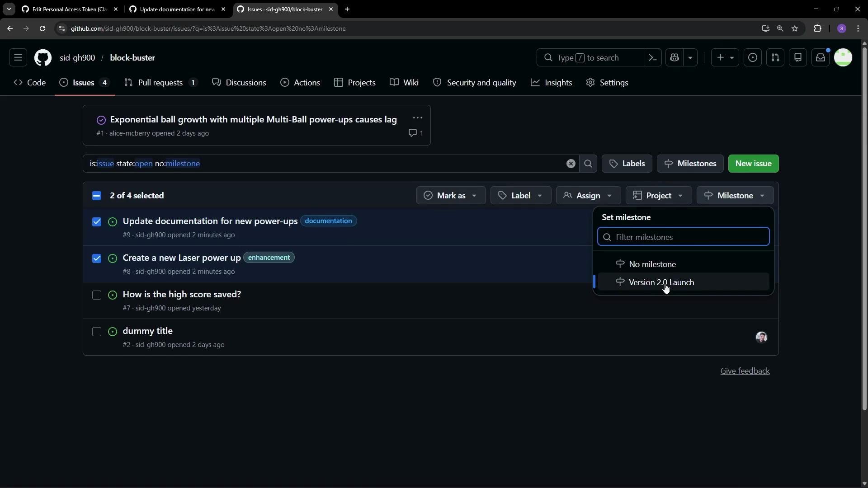The height and width of the screenshot is (488, 868).
Task: Select Version 2.0 Launch milestone
Action: (x=683, y=282)
